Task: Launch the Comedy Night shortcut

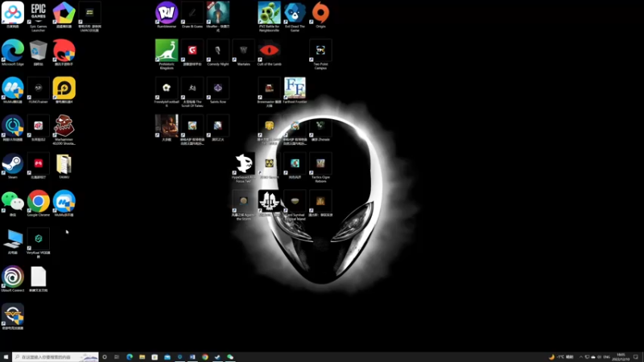Action: coord(217,52)
